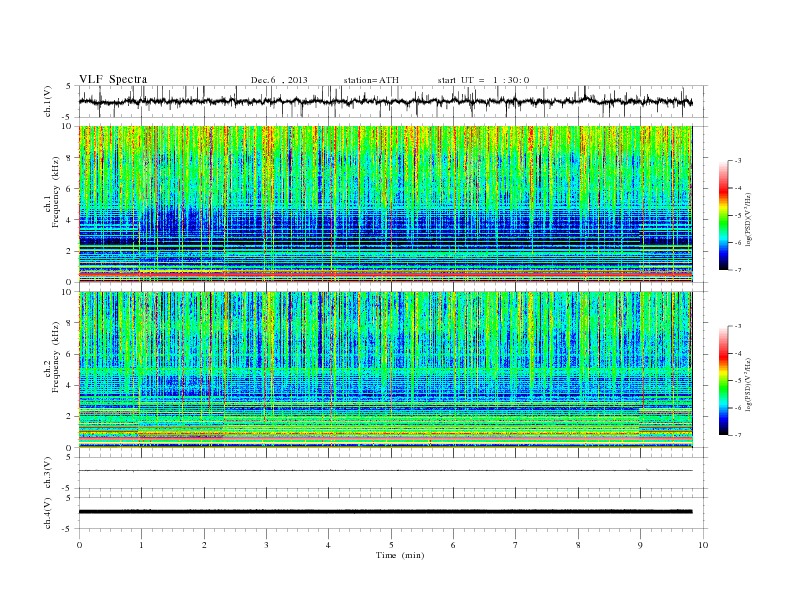Viewport: 792px width, 612px height.
Task: Click the 'ch.3(V)' axis label
Action: pyautogui.click(x=48, y=473)
